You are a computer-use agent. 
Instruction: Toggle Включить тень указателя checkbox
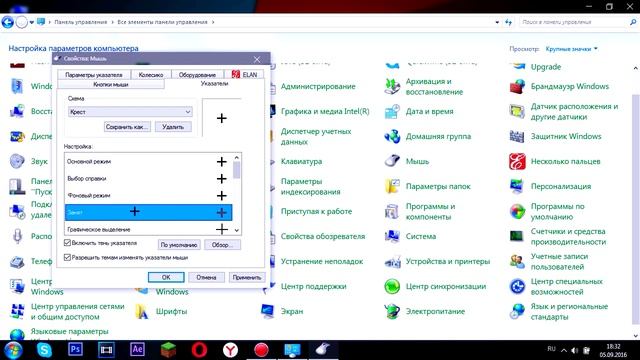click(67, 243)
